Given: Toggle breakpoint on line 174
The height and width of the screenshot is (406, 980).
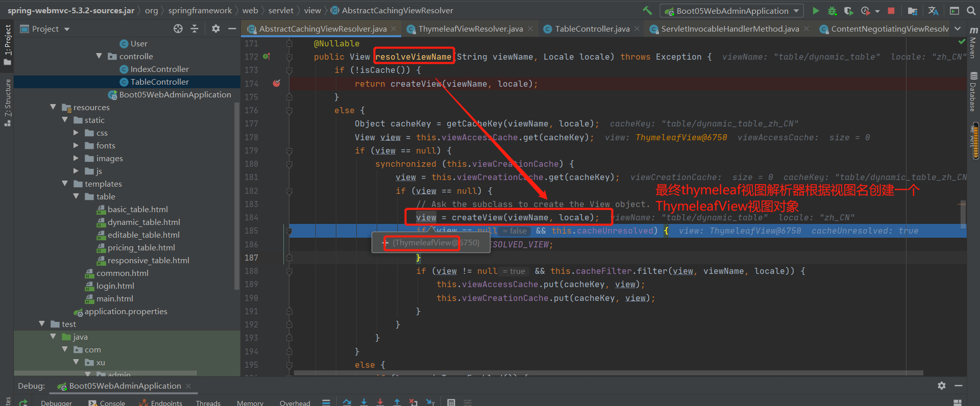Looking at the screenshot, I should 277,83.
